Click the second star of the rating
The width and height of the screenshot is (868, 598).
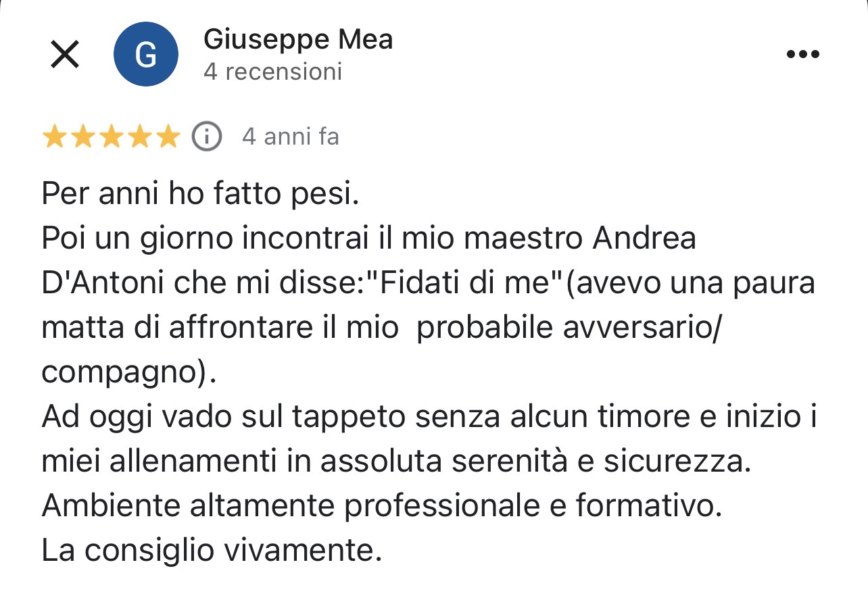coord(82,137)
